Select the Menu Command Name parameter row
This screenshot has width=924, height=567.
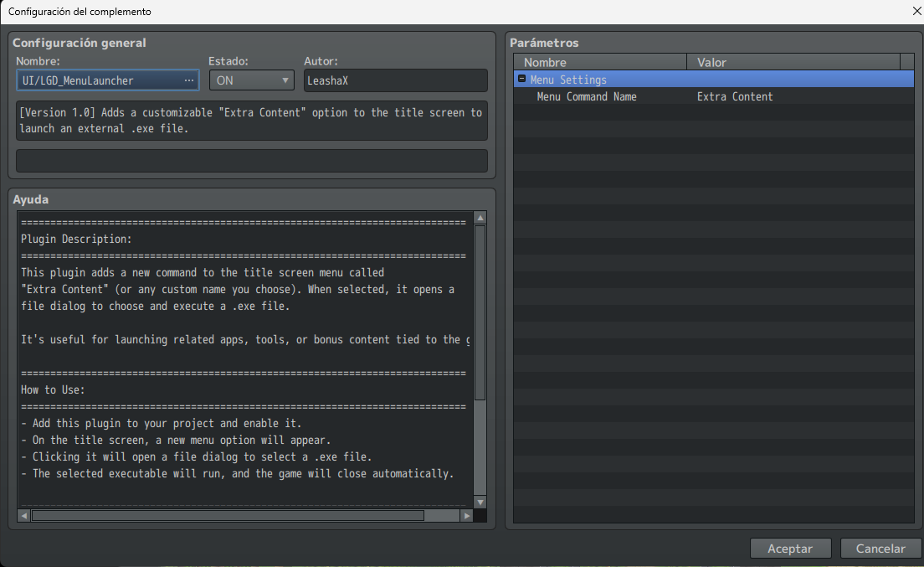[x=587, y=96]
